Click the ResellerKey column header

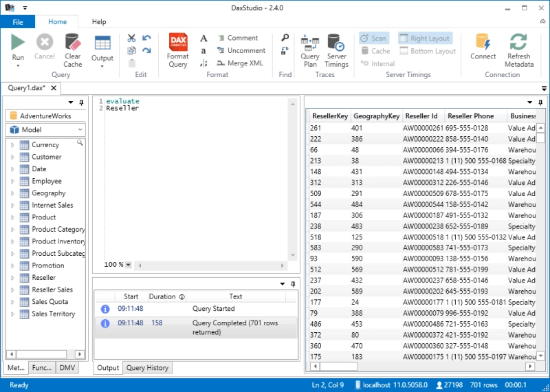[330, 116]
